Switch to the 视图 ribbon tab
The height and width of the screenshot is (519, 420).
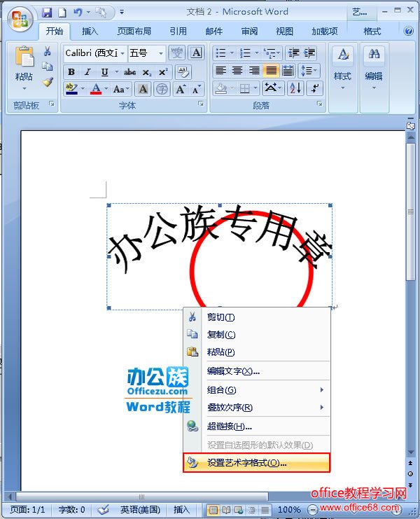pos(285,32)
